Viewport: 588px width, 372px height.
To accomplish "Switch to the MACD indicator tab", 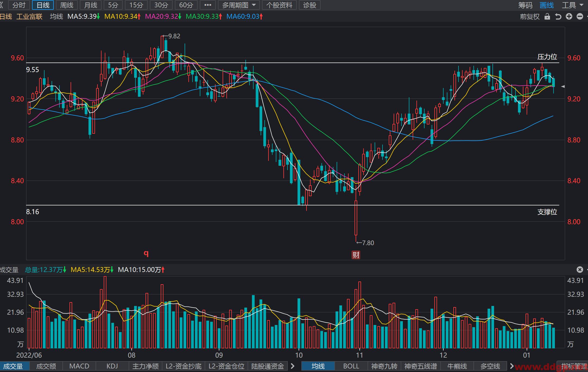I will [x=79, y=366].
